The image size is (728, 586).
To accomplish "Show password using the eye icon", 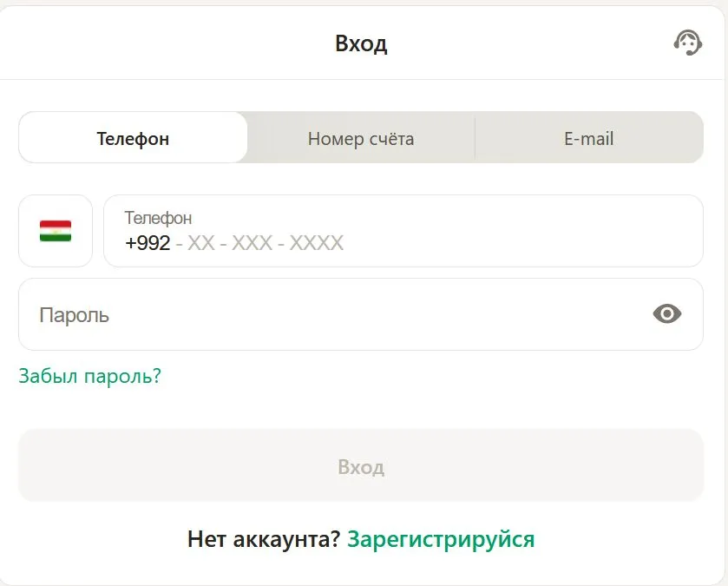I will 667,314.
